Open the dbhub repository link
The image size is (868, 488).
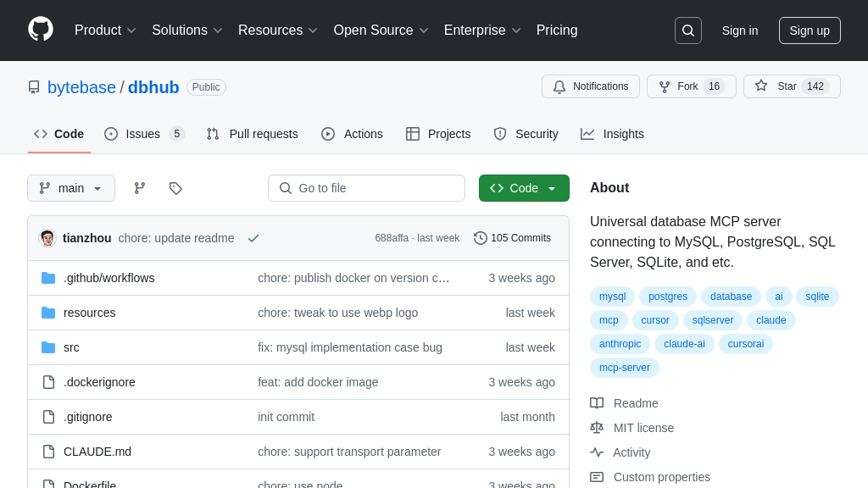153,87
